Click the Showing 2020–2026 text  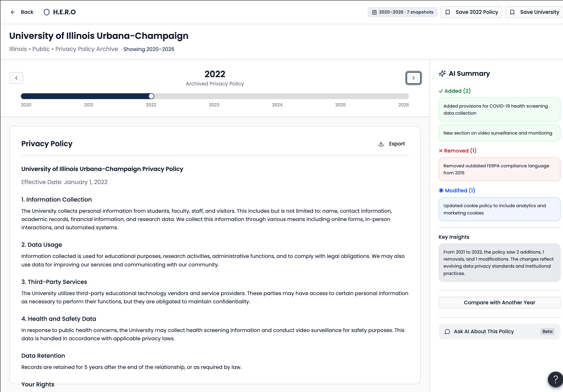coord(149,49)
